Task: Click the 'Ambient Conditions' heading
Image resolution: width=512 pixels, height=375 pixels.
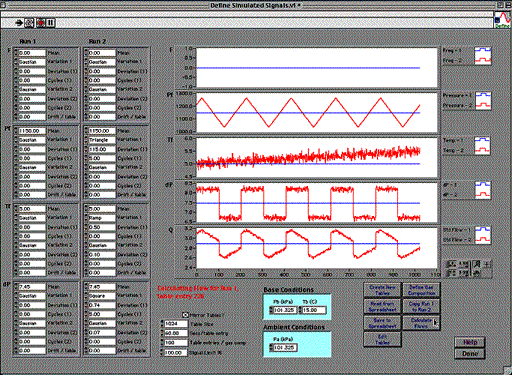Action: coord(294,327)
